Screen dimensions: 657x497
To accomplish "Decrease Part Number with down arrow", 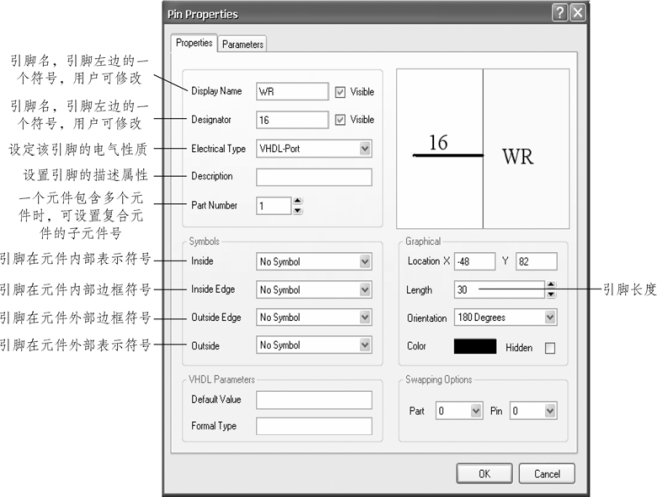I will [297, 210].
